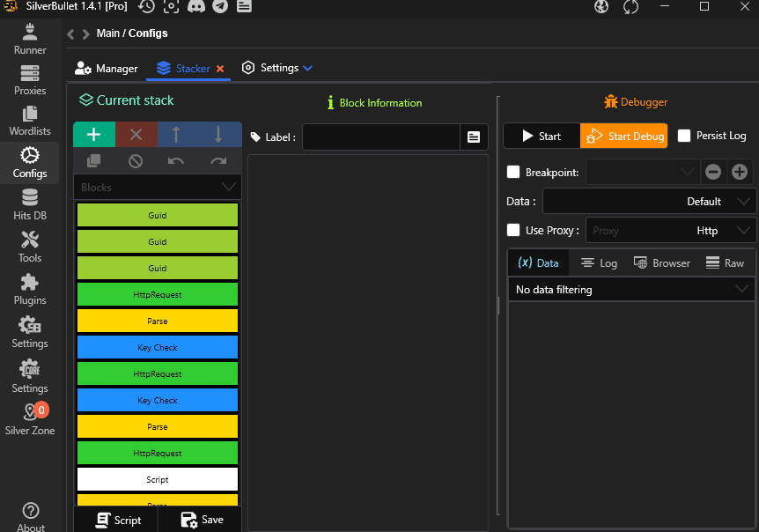This screenshot has width=759, height=532.
Task: Close the Stacker tab
Action: tap(220, 69)
